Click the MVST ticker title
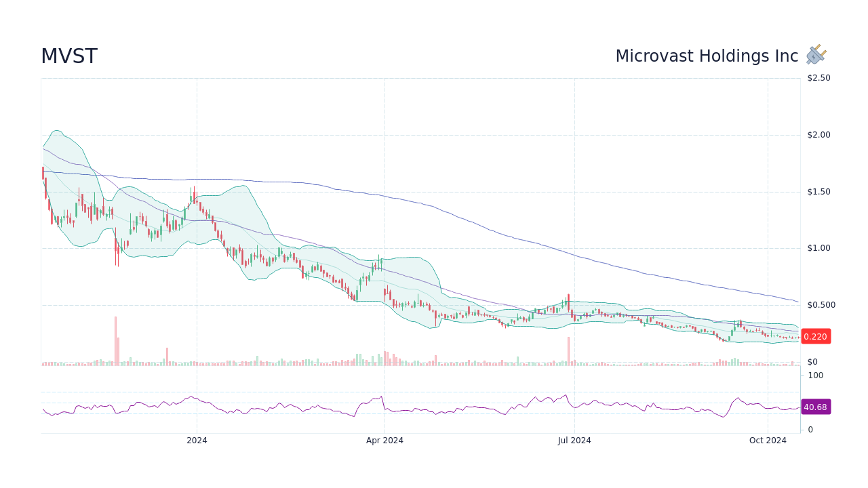Screen dimensions: 868x488 (x=69, y=56)
